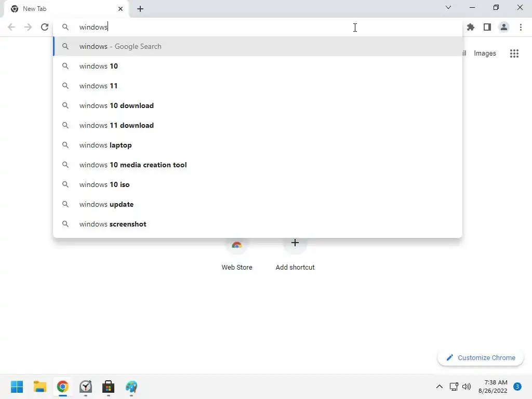The height and width of the screenshot is (399, 532).
Task: Click the volume speaker tray icon
Action: pos(467,387)
